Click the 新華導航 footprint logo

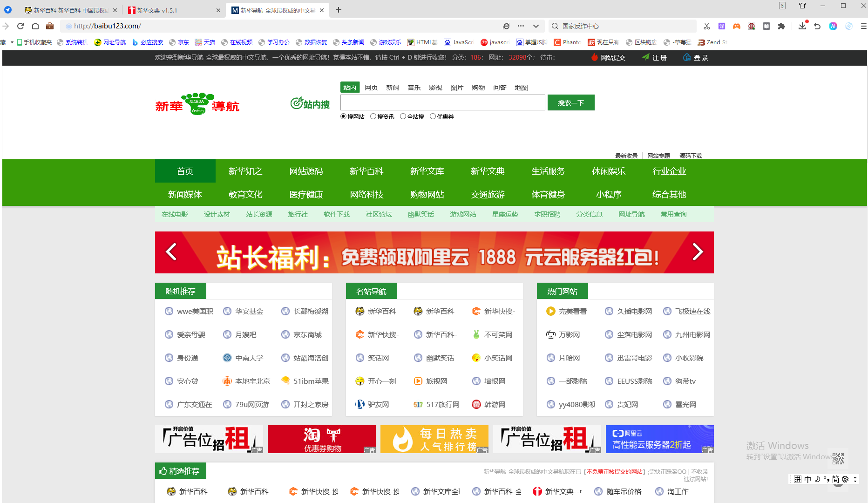pyautogui.click(x=197, y=104)
